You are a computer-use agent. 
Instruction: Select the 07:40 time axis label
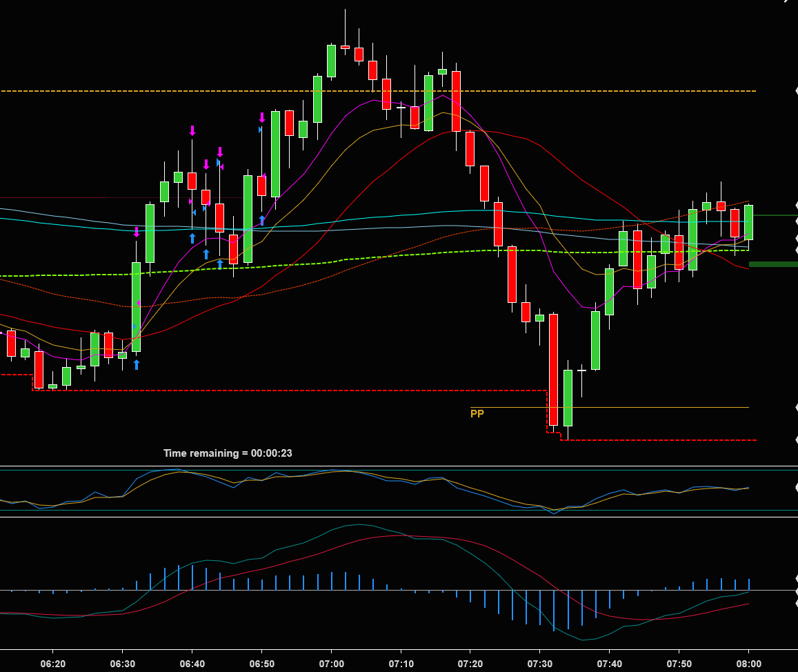coord(610,664)
